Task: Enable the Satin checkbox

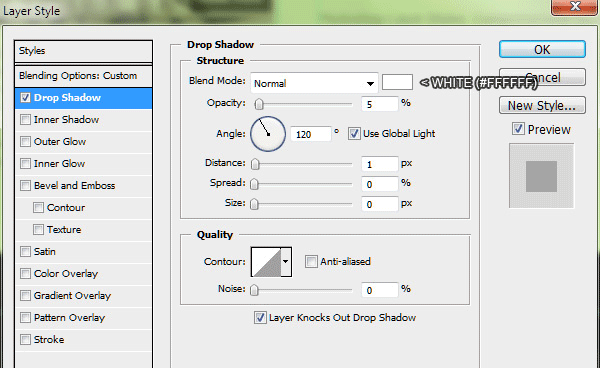Action: (25, 252)
